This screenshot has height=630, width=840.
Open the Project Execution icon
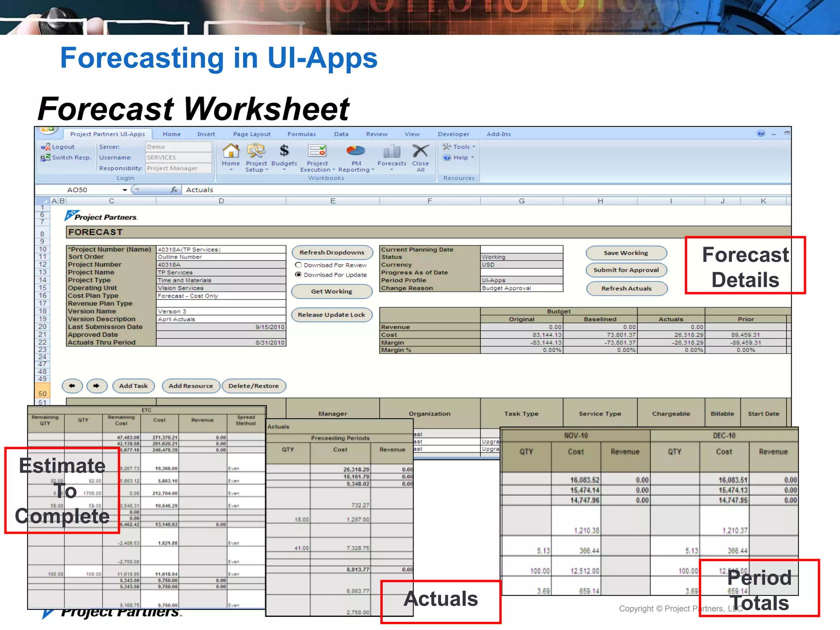click(x=317, y=151)
